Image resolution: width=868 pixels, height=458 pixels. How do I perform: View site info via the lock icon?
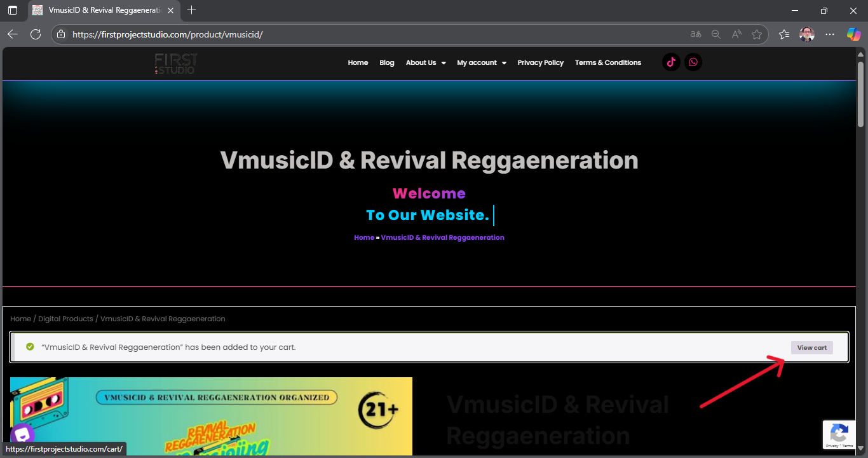pos(61,34)
